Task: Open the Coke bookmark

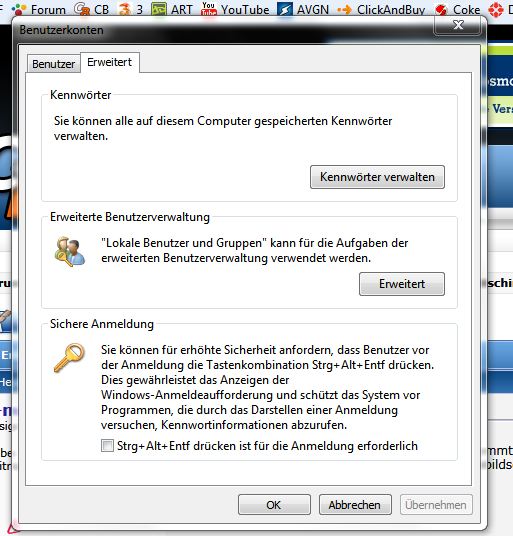Action: pyautogui.click(x=458, y=10)
